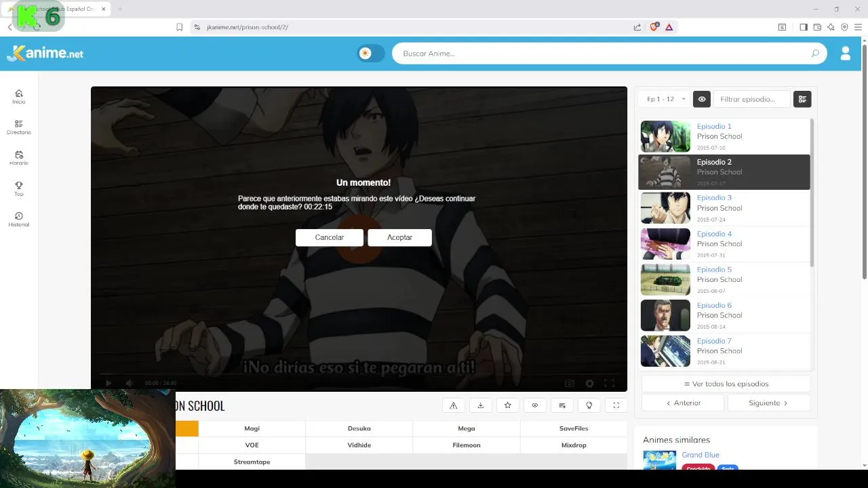
Task: Open Directorio in the sidebar
Action: coord(19,127)
